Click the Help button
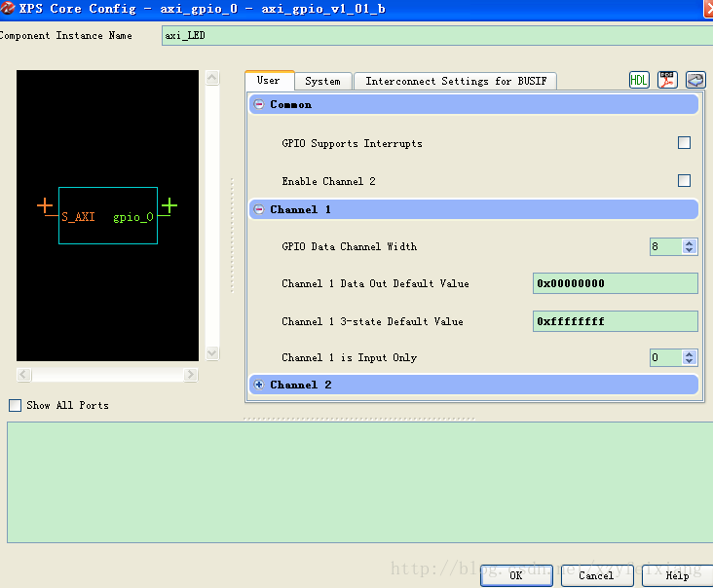This screenshot has height=588, width=713. point(677,575)
